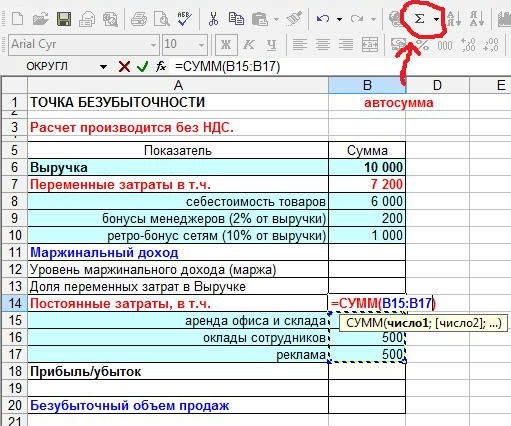Click the AutoSum sigma icon

419,19
